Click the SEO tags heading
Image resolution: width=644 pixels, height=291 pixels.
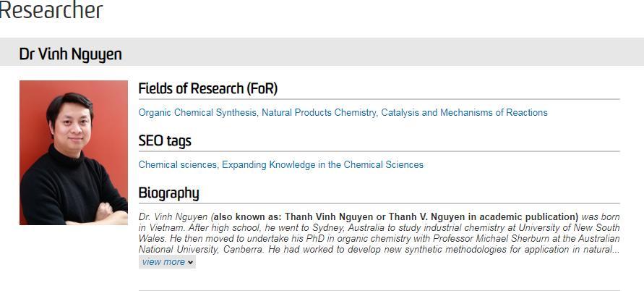click(x=165, y=140)
